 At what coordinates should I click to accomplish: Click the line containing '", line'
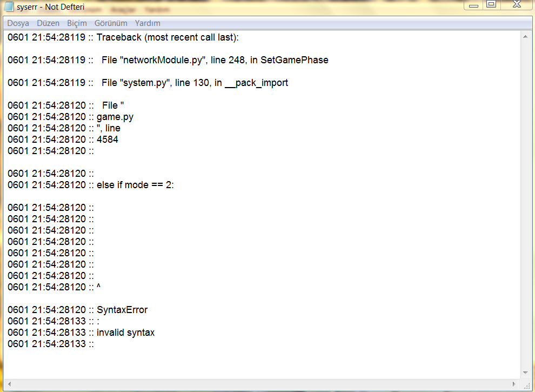(64, 128)
